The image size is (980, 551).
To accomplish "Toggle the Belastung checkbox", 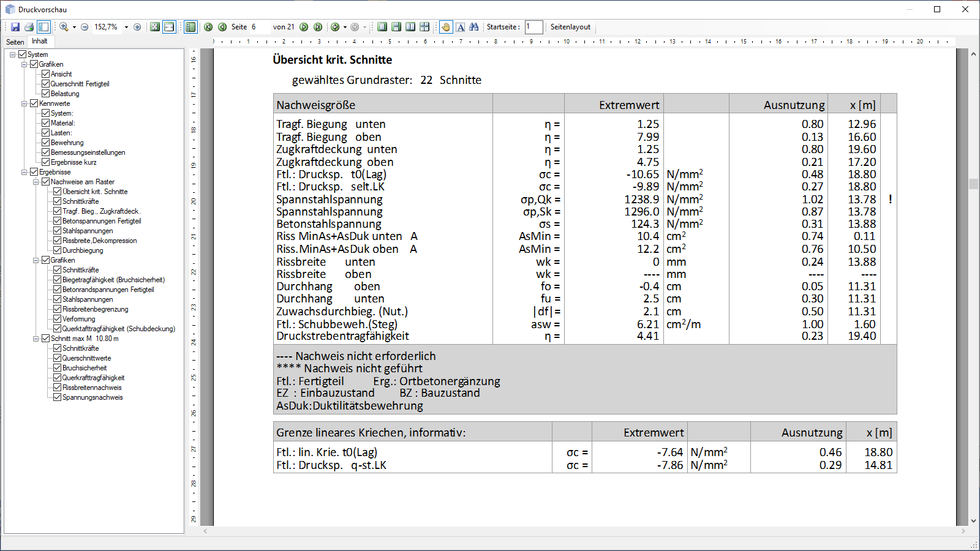I will tap(45, 94).
